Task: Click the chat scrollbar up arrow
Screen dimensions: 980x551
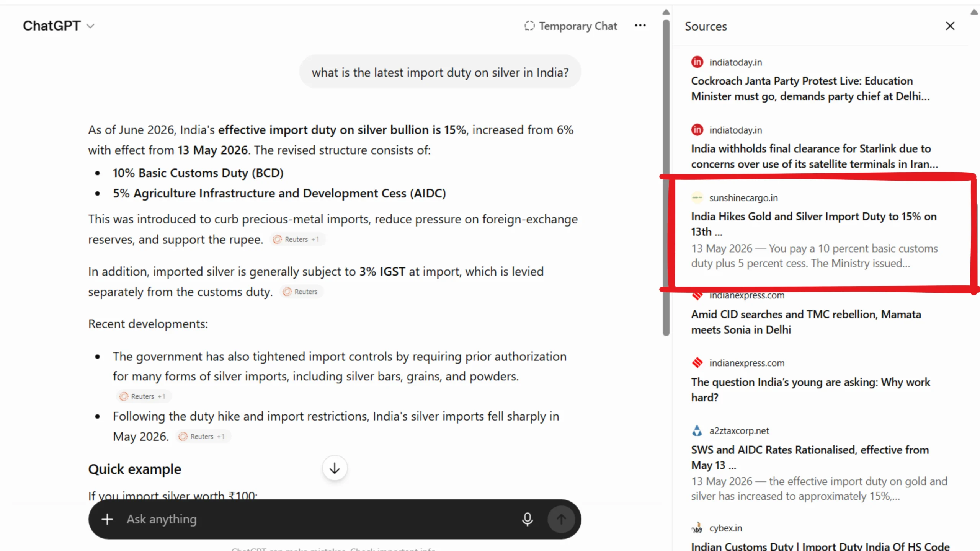Action: click(666, 12)
